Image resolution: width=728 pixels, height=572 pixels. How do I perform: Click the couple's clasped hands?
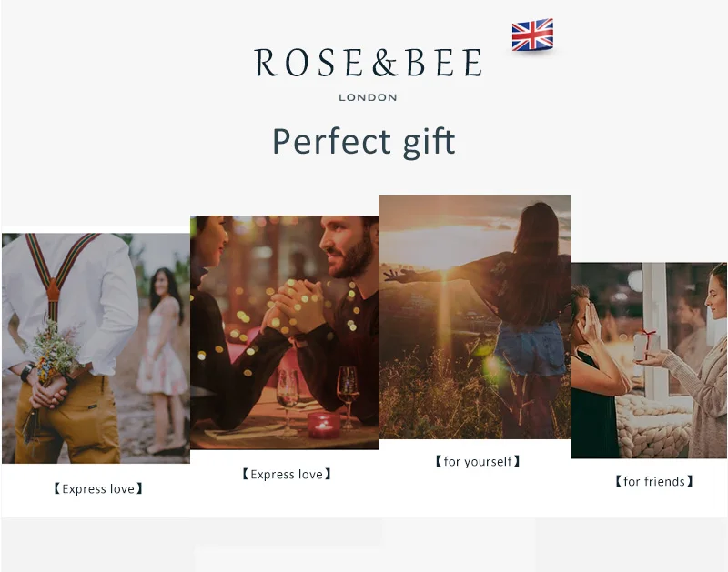click(x=294, y=306)
